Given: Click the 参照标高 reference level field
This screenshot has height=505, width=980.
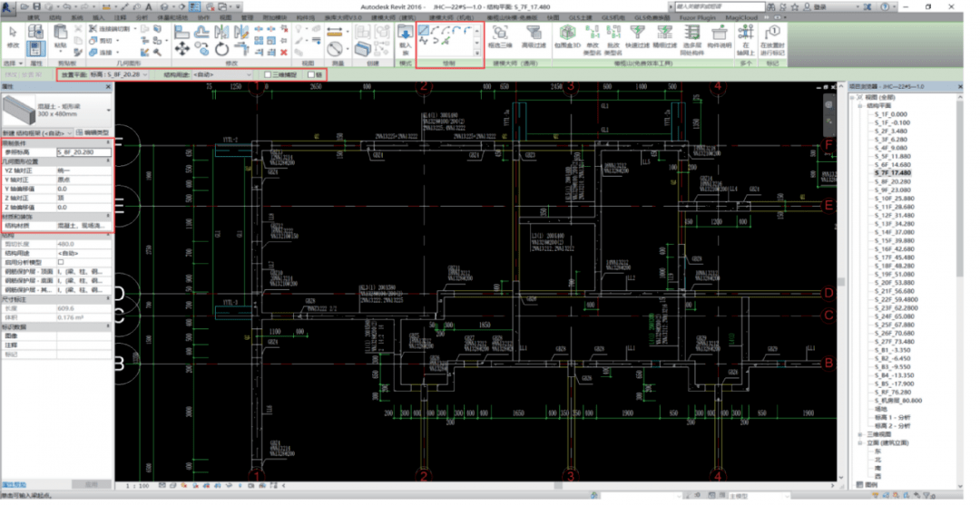Looking at the screenshot, I should [x=82, y=152].
